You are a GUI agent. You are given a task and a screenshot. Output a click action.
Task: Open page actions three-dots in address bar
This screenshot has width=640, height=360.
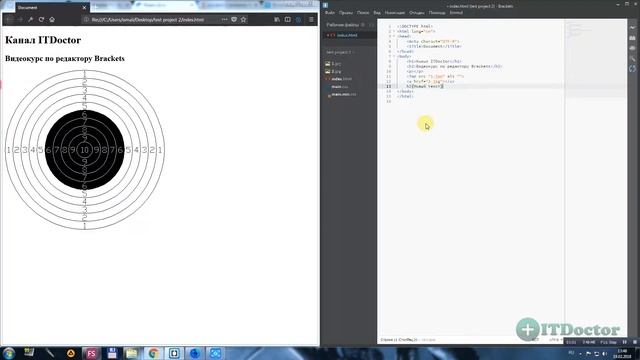click(x=224, y=20)
